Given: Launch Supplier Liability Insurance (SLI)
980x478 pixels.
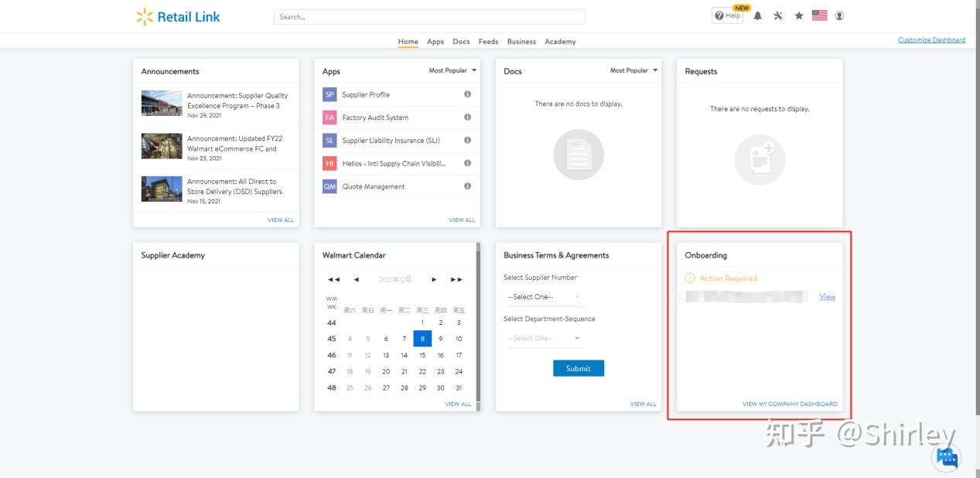Looking at the screenshot, I should tap(329, 140).
